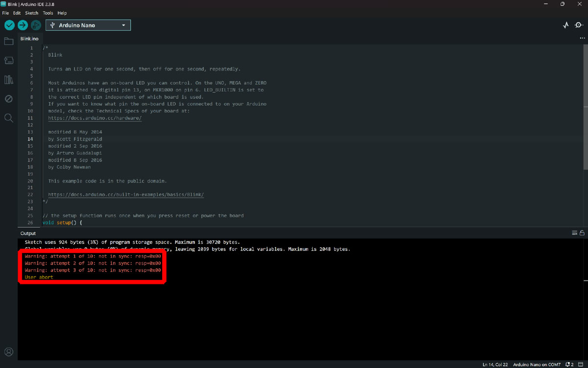Click the 'void setup() {' code line

pyautogui.click(x=62, y=223)
